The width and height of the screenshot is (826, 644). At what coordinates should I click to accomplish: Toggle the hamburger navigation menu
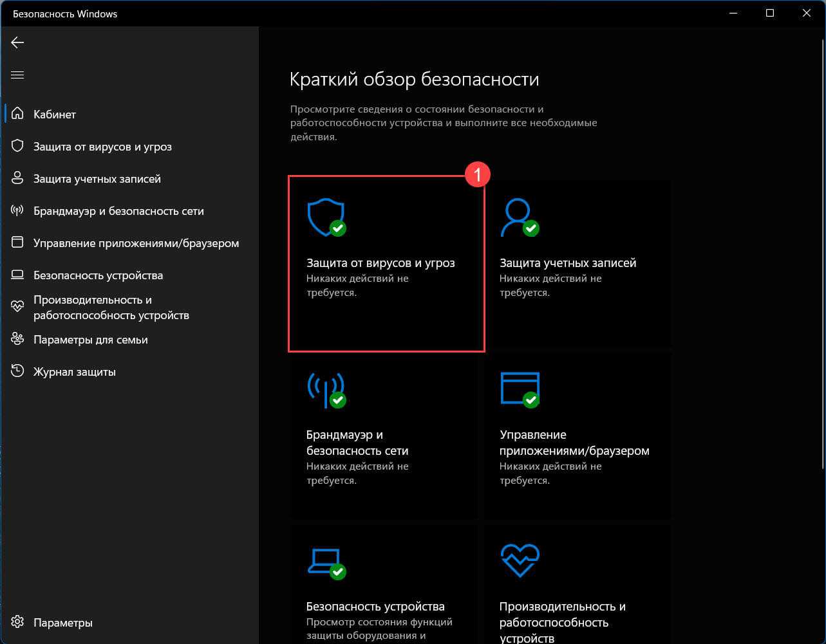pyautogui.click(x=17, y=75)
